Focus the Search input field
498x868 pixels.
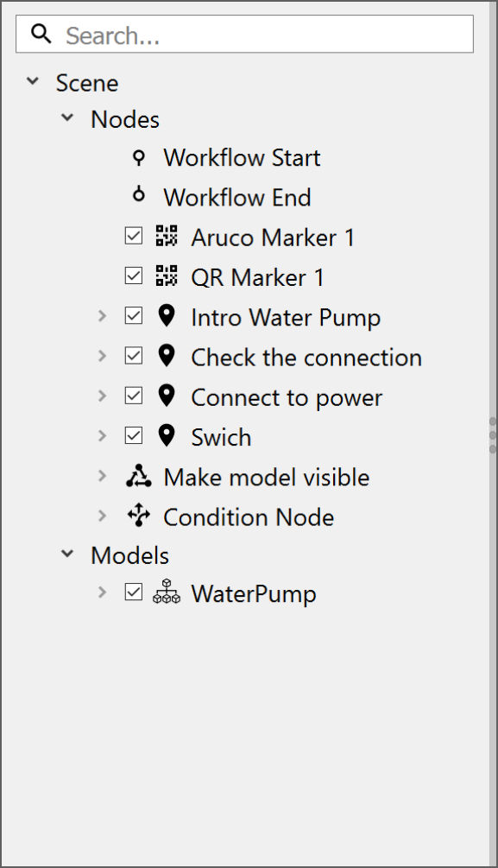[244, 34]
